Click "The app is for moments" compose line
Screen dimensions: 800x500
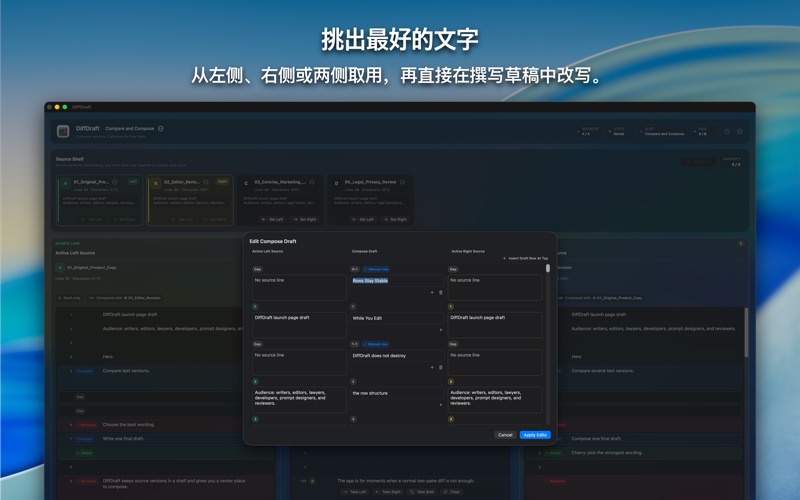click(x=406, y=481)
